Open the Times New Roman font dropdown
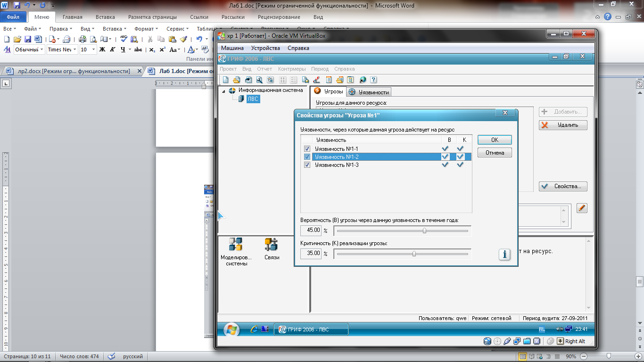 click(74, 49)
